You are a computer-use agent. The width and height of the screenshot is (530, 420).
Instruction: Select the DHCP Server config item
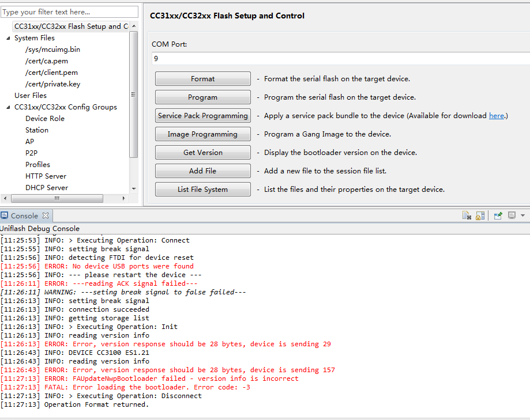47,187
